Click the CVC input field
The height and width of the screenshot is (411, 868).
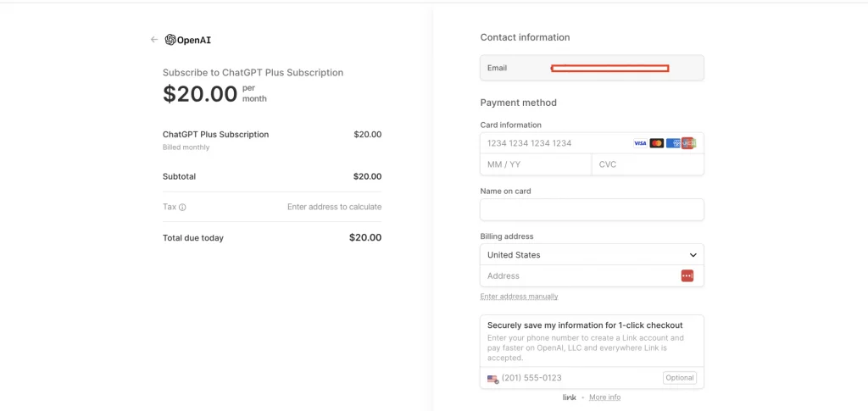click(648, 165)
